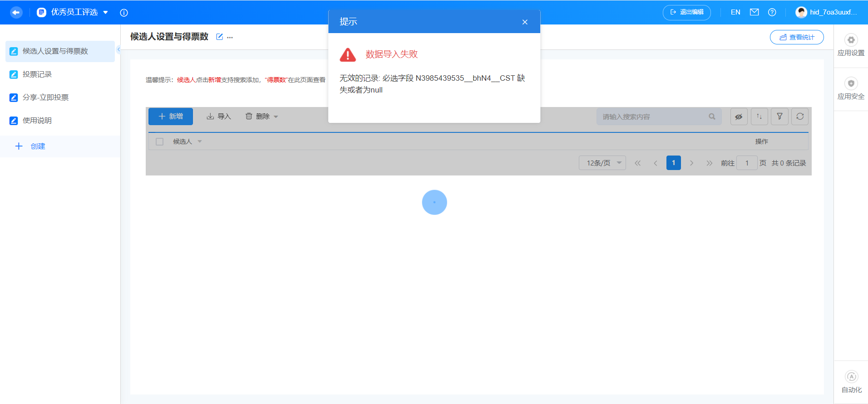Toggle the select-all checkbox in table header
The image size is (868, 404).
coord(159,141)
